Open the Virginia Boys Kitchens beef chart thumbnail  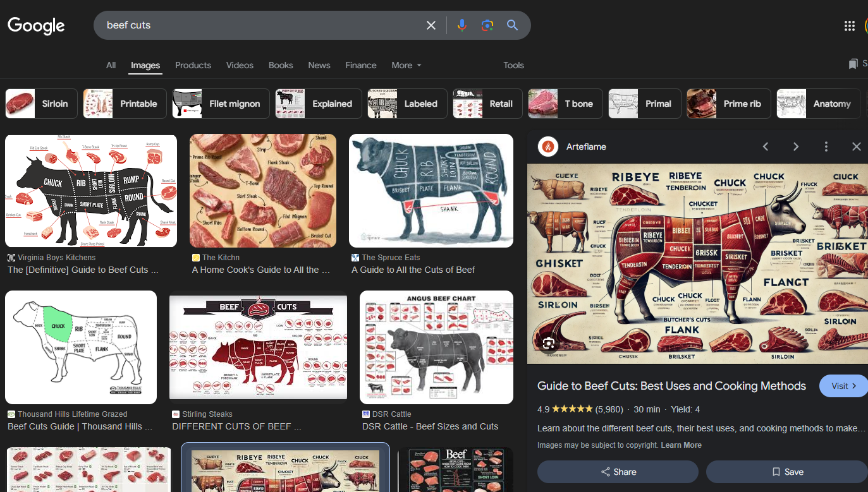(x=91, y=190)
